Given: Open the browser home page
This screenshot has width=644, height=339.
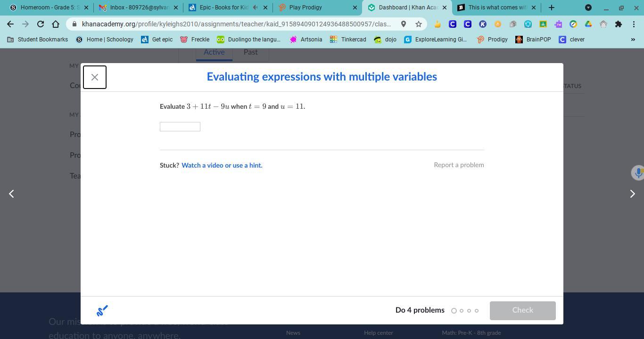Looking at the screenshot, I should click(56, 24).
